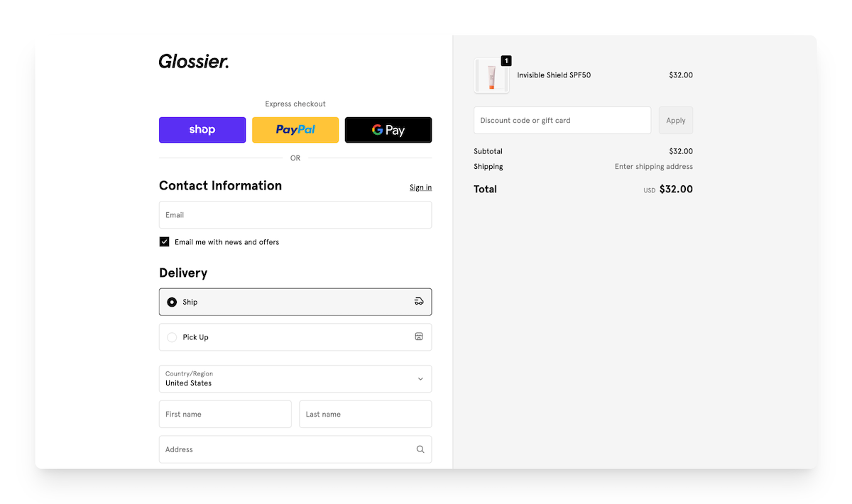Viewport: 852px width, 504px height.
Task: Click the Apply discount code button
Action: click(675, 120)
